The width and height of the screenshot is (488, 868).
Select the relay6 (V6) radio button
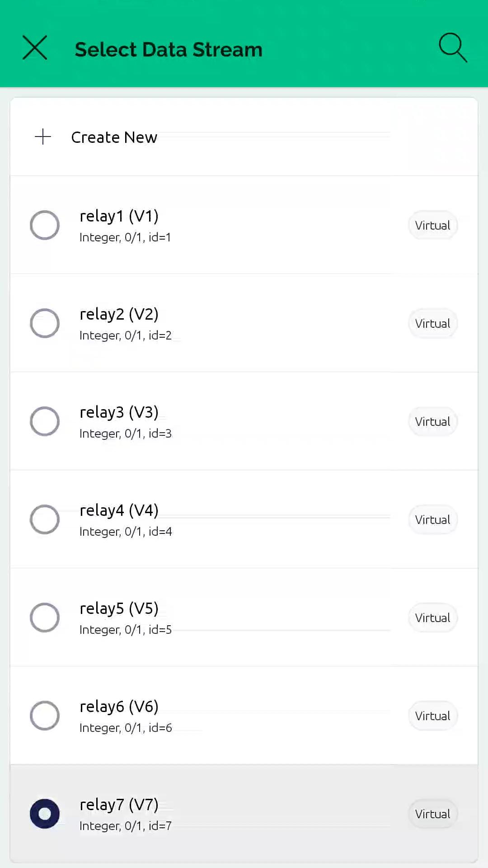(x=45, y=716)
